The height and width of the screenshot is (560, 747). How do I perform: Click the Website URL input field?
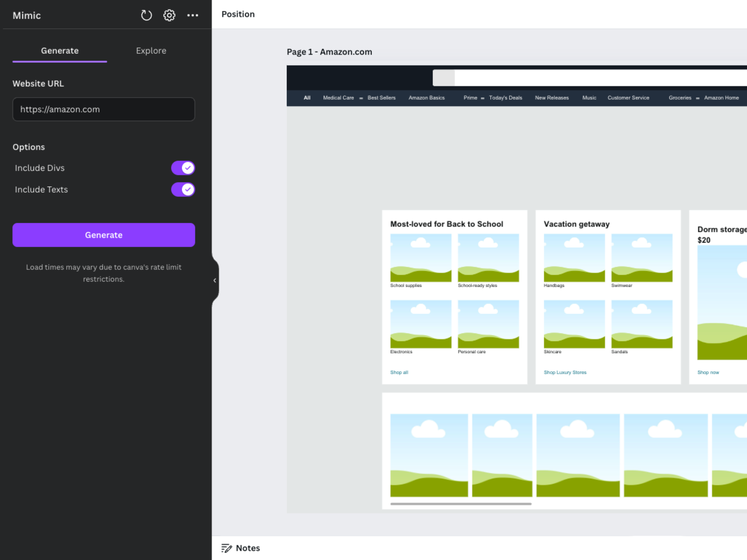pos(104,110)
